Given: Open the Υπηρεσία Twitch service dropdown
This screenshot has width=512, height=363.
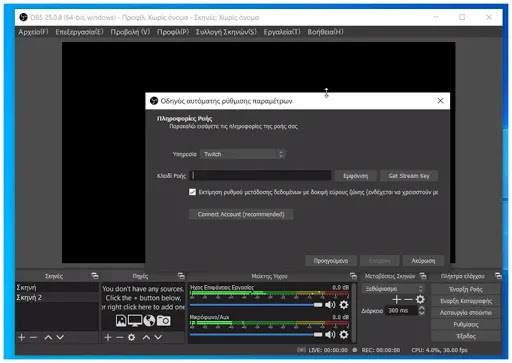Looking at the screenshot, I should (x=243, y=154).
